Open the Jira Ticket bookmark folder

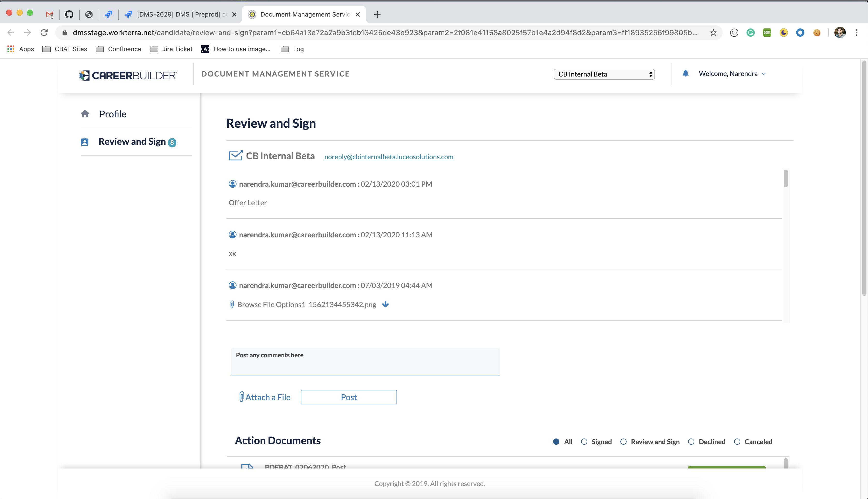(x=171, y=49)
